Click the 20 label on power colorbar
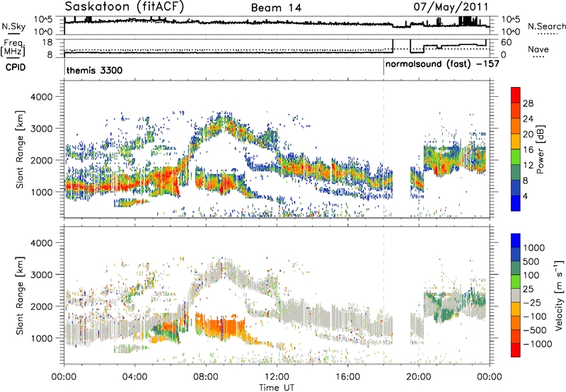 (x=528, y=134)
